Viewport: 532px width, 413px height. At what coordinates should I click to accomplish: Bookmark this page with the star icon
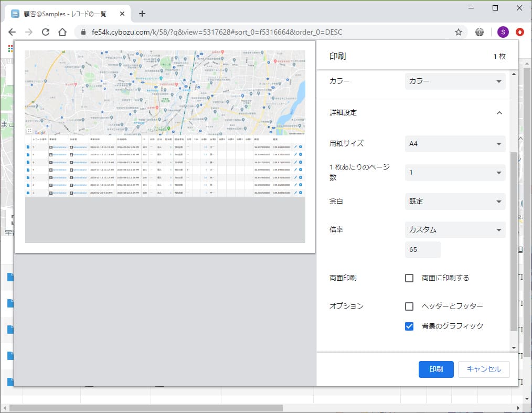click(459, 31)
